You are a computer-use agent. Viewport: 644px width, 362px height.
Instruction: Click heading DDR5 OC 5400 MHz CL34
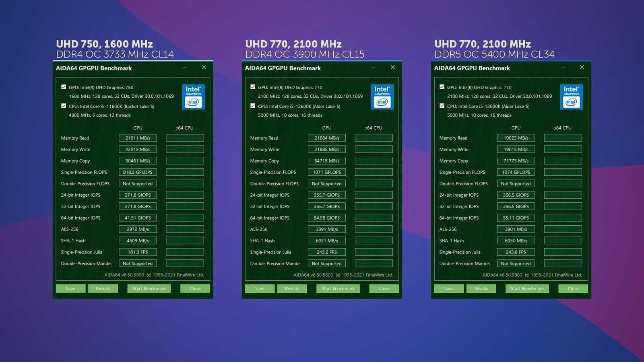[494, 54]
